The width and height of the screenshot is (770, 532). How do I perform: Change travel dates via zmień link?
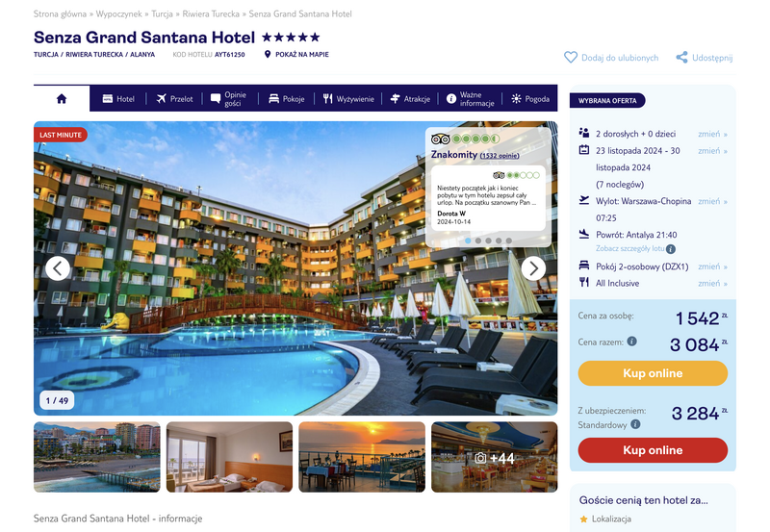click(712, 151)
